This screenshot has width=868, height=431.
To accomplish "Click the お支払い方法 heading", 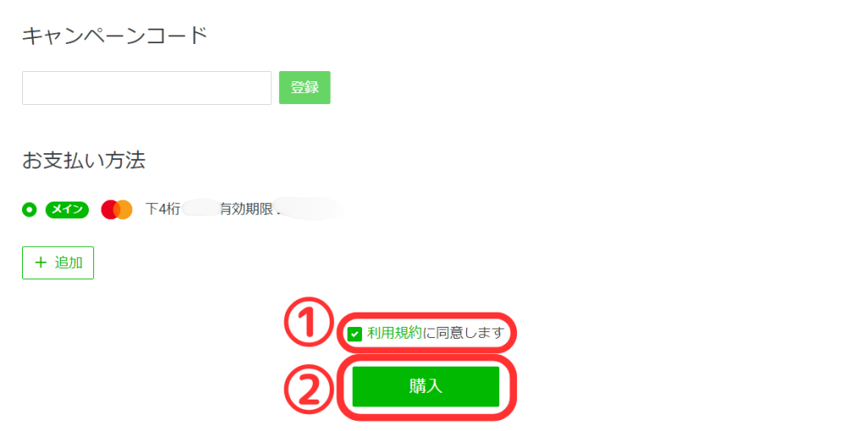I will point(84,160).
